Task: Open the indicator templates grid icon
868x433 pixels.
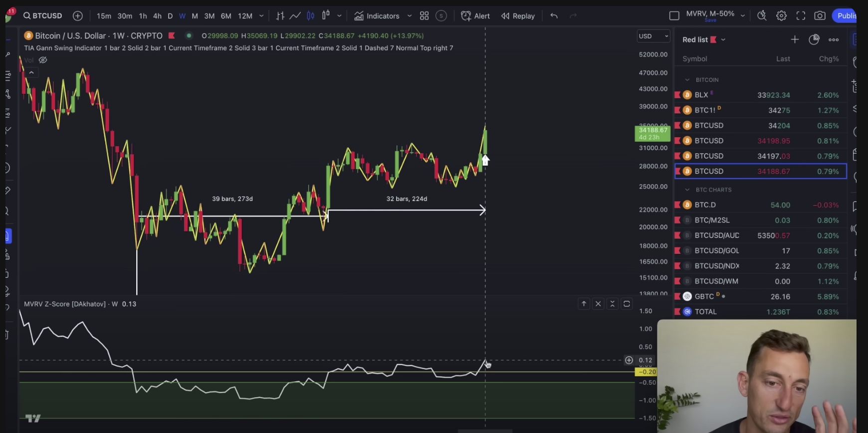Action: pos(424,16)
